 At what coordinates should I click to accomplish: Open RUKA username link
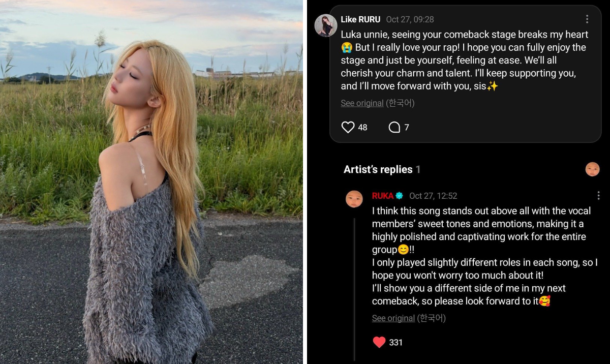point(383,196)
